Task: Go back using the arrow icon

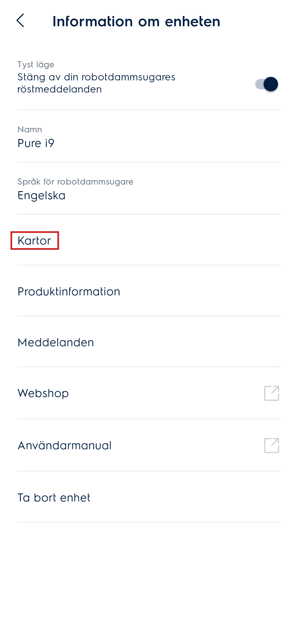Action: click(x=20, y=21)
